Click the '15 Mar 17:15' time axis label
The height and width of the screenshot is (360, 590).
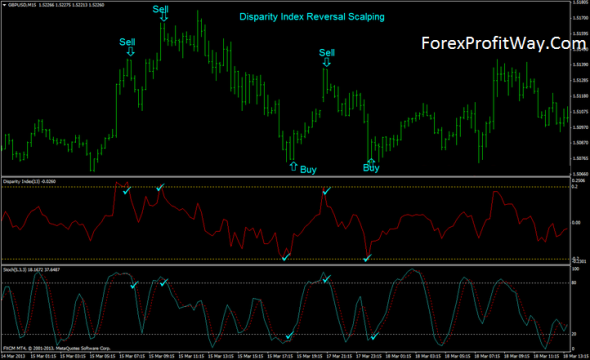coord(280,356)
